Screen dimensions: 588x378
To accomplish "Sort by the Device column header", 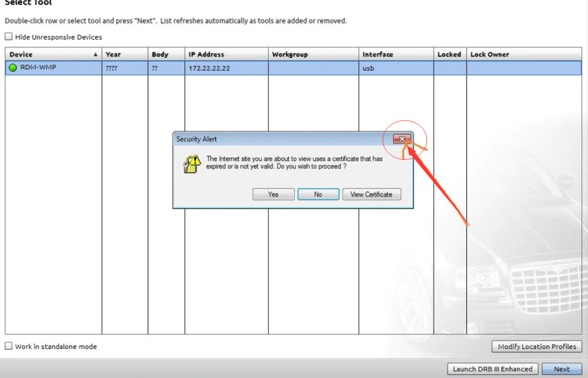I will click(x=54, y=54).
